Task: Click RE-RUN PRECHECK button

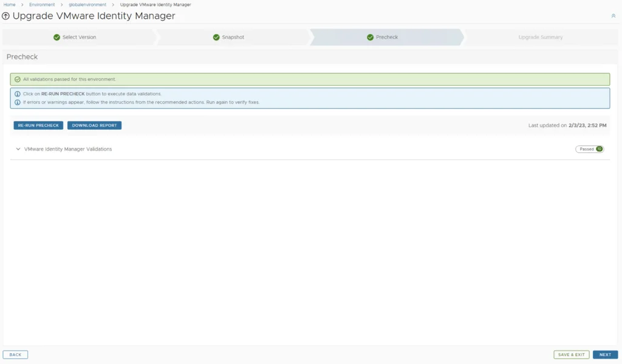Action: pyautogui.click(x=38, y=125)
